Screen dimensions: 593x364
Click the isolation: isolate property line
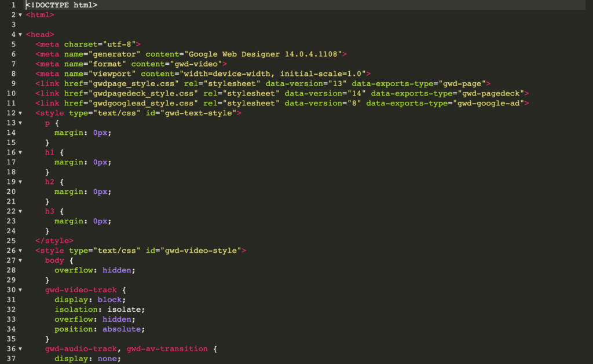(100, 310)
